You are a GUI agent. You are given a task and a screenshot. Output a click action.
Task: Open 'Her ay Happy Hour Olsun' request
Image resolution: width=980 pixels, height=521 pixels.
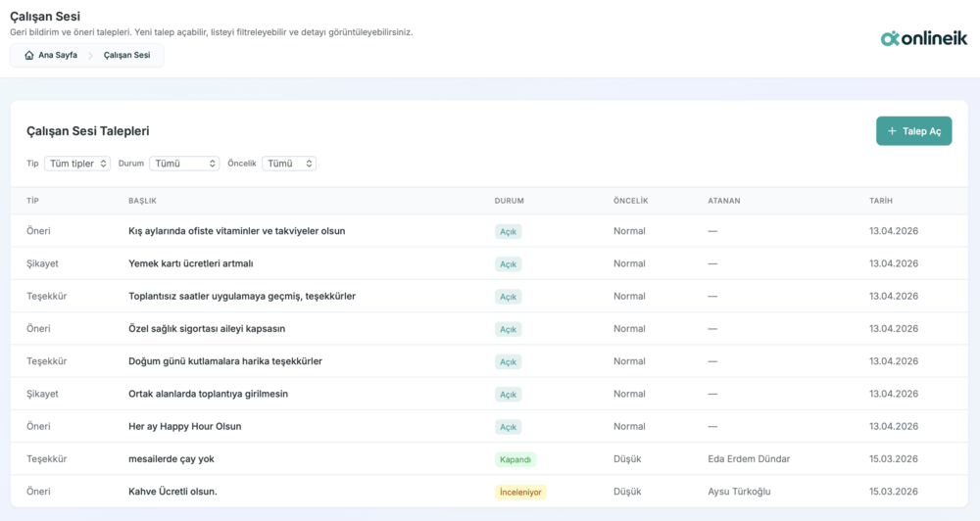[184, 427]
